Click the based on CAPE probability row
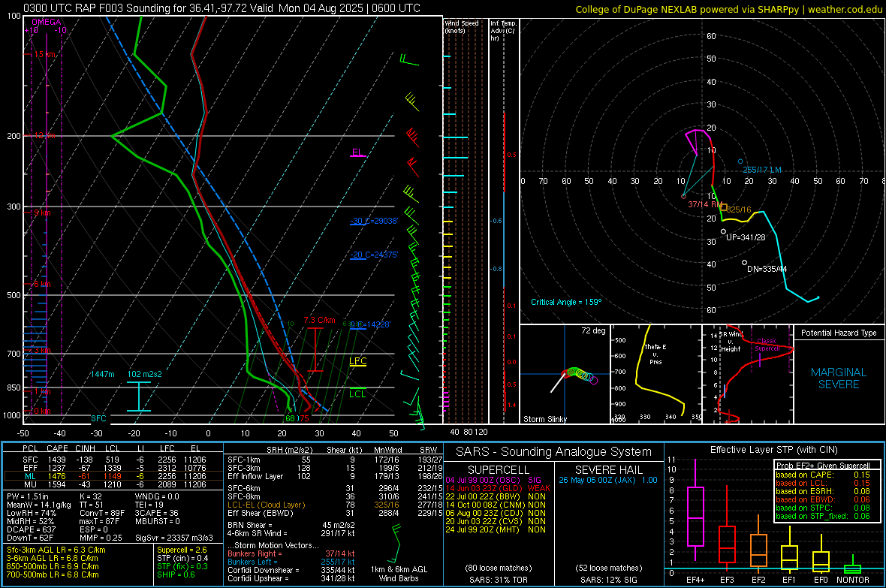 pyautogui.click(x=823, y=475)
